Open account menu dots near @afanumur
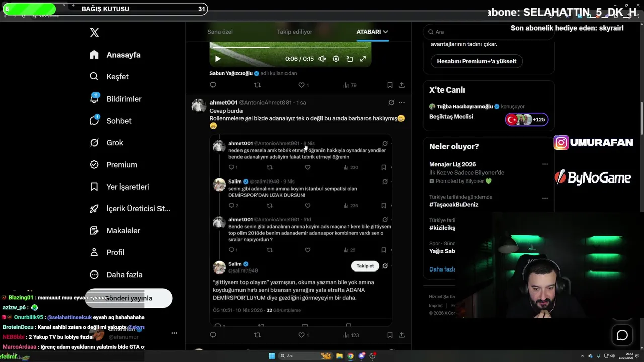The width and height of the screenshot is (644, 362). (x=174, y=333)
